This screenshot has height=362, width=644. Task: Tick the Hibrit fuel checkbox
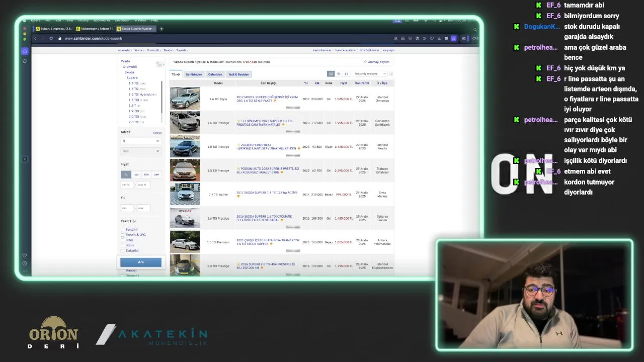click(122, 245)
